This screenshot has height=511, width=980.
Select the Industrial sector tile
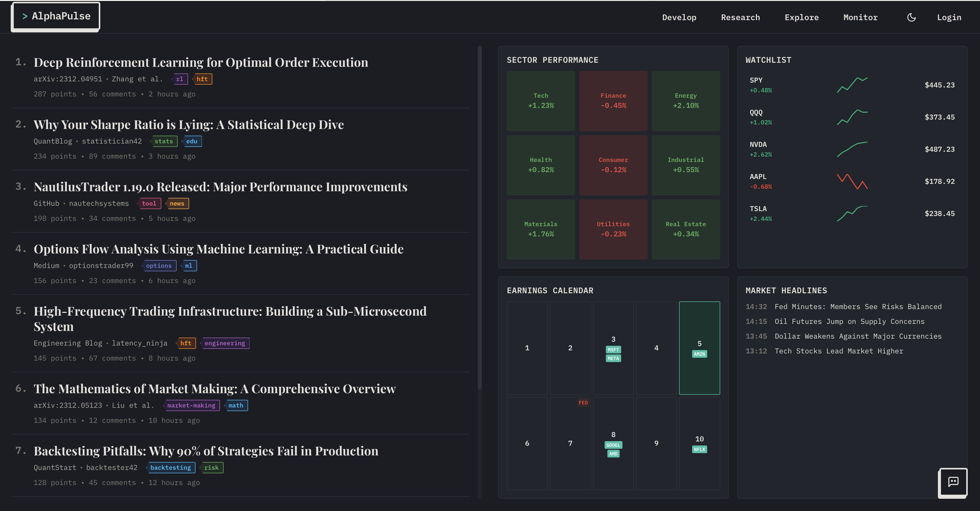[x=685, y=165]
